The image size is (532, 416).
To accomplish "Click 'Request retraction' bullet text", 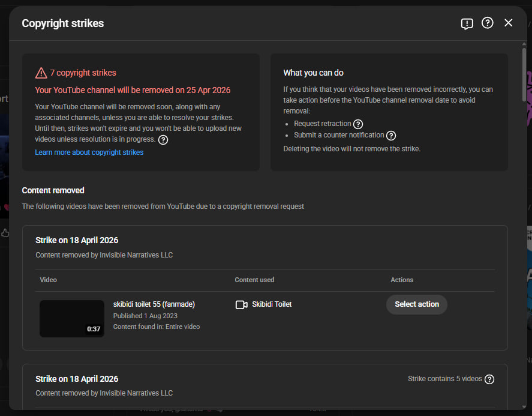I will [322, 124].
